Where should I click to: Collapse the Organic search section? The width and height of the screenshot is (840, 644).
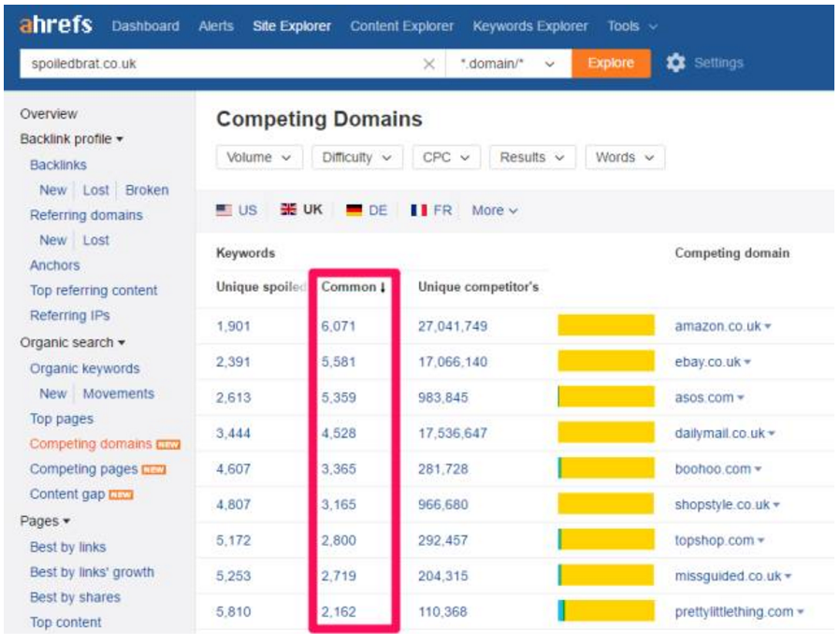coord(72,343)
